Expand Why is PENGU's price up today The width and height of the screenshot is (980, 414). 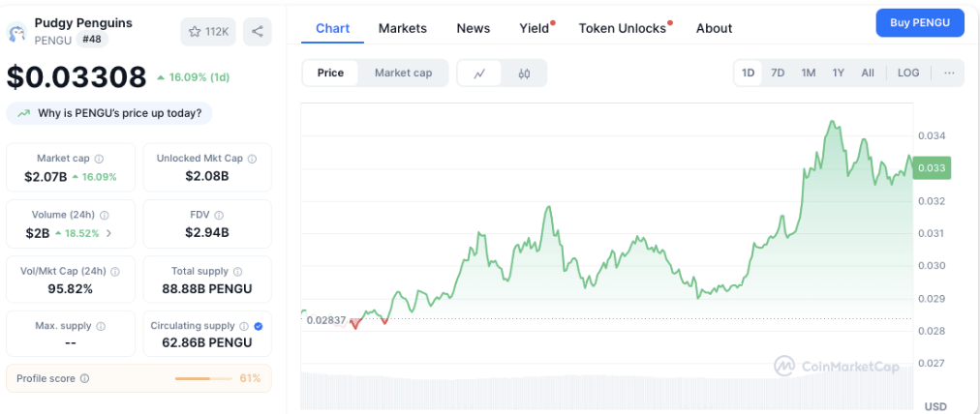pos(109,113)
